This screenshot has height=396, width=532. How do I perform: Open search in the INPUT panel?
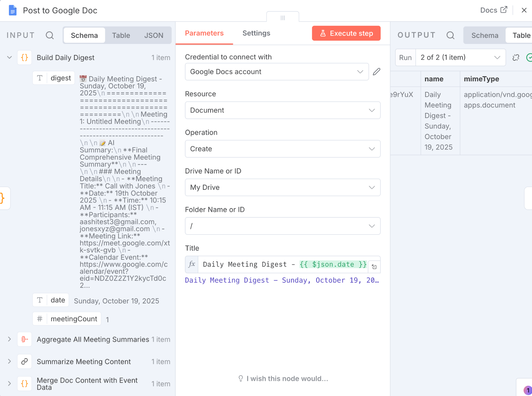50,35
